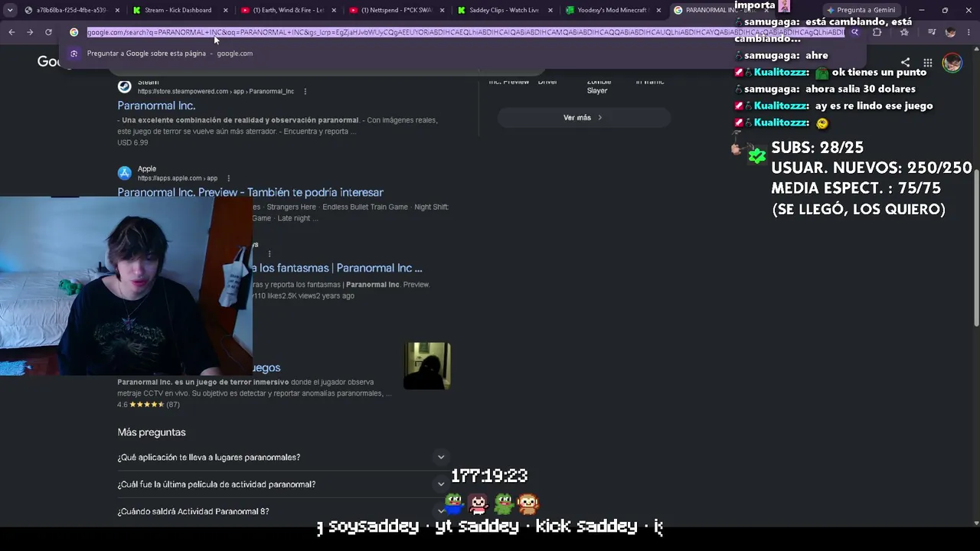Bookmark this page with the star icon
Viewport: 980px width, 551px height.
(x=904, y=32)
